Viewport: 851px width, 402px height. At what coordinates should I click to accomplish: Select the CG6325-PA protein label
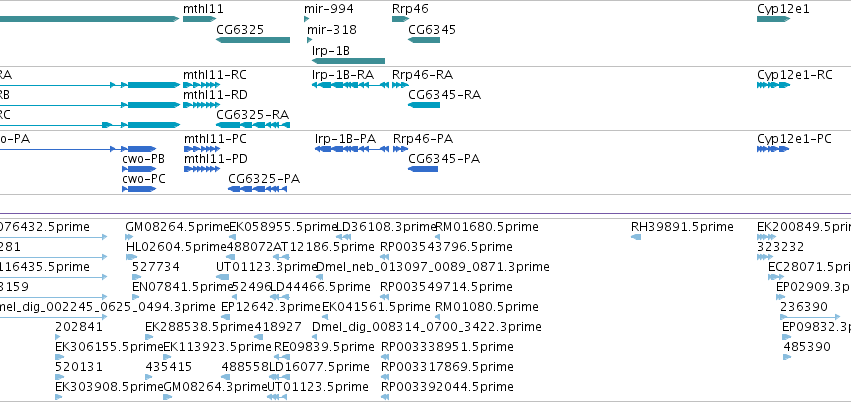[264, 179]
